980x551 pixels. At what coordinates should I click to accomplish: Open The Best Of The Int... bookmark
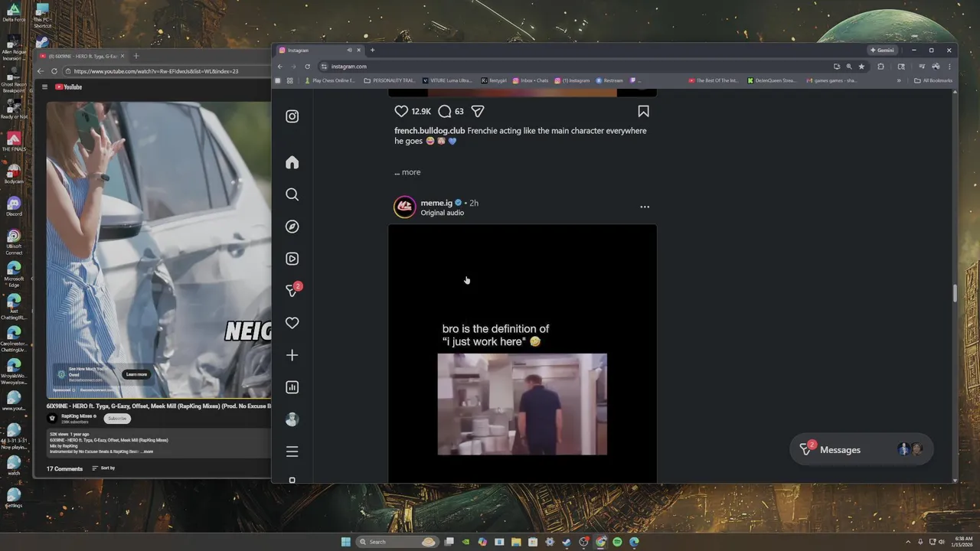[x=714, y=80]
